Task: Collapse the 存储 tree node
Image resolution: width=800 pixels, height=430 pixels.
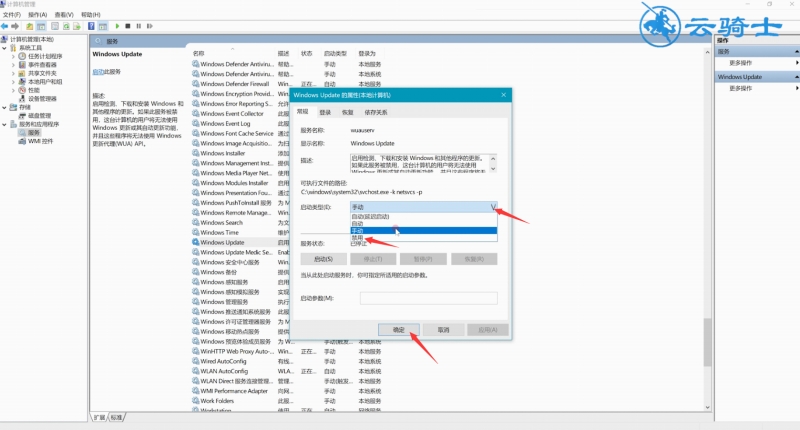Action: [x=5, y=107]
